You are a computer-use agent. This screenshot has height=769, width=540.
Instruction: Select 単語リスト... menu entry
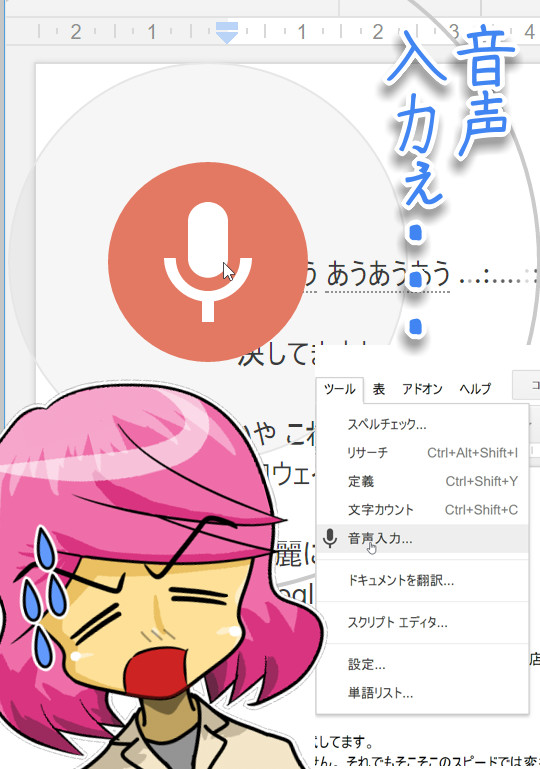(x=422, y=693)
